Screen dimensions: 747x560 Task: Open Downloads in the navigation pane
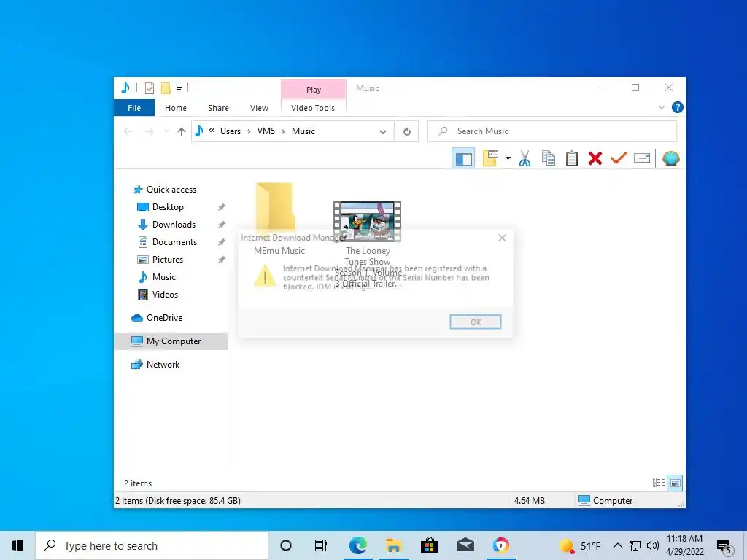click(x=174, y=225)
